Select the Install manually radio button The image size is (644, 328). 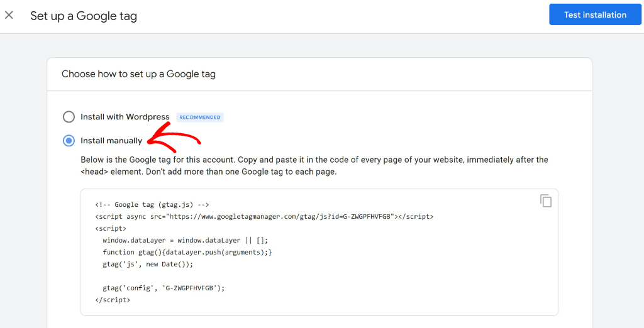click(69, 141)
